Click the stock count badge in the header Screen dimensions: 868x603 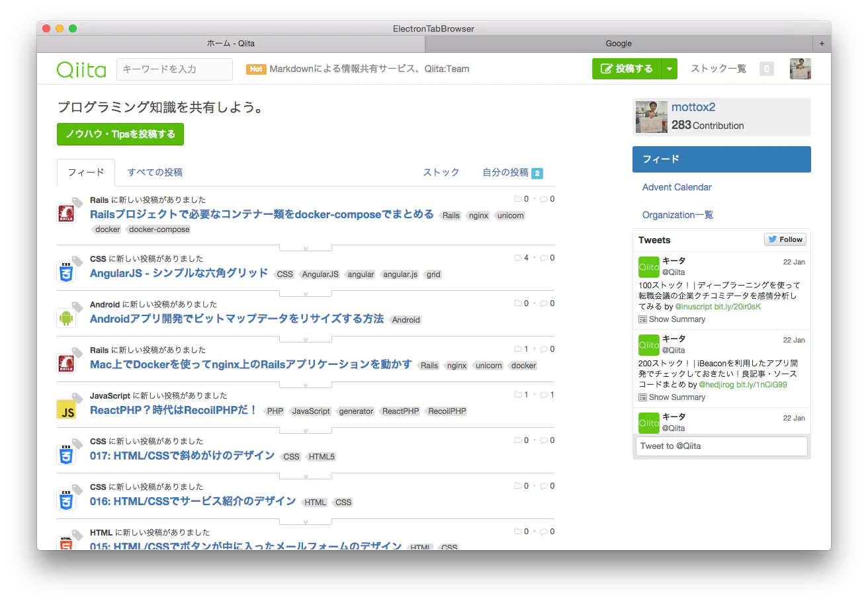tap(766, 69)
